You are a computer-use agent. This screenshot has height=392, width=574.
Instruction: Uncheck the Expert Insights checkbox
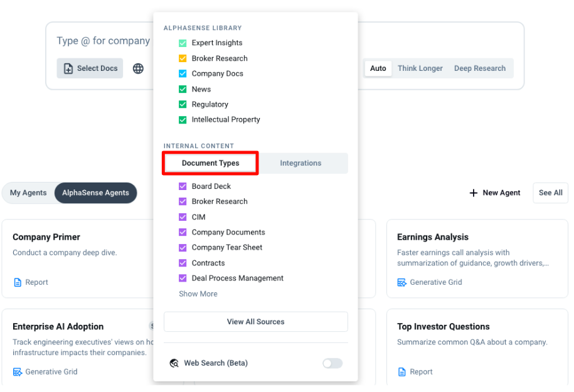(x=183, y=43)
